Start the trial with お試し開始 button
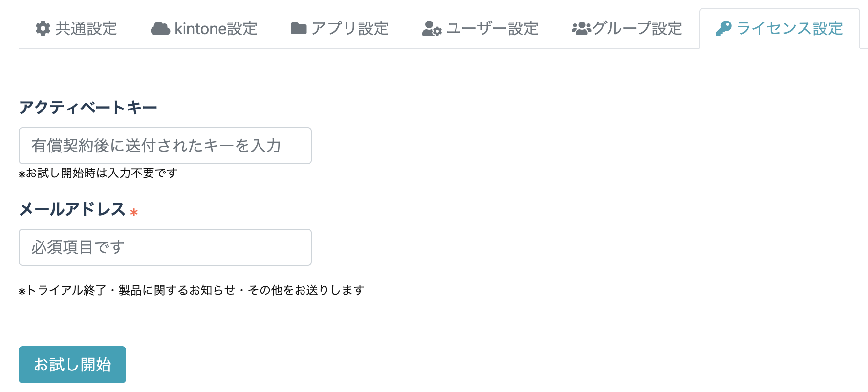Screen dimensions: 868x392 pos(72,365)
